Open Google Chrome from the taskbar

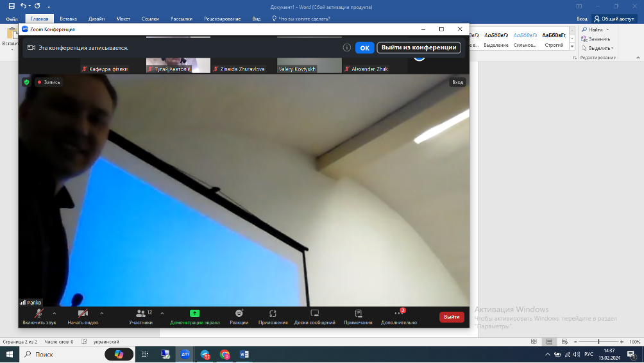(225, 354)
